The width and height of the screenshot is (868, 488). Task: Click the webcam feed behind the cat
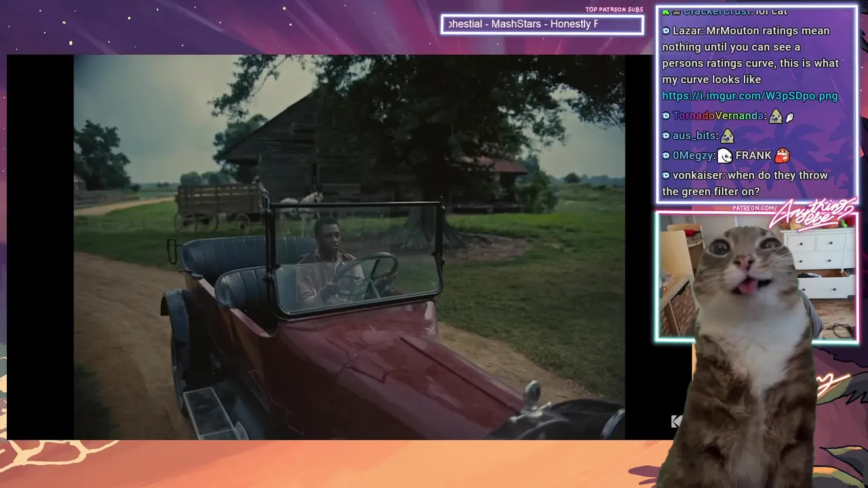tap(756, 277)
